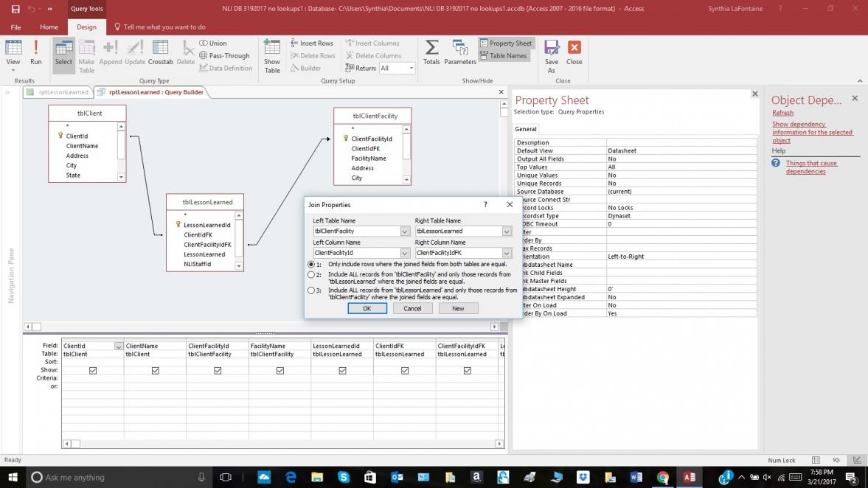Select the rptLessonLearned Query Builder tab
Screen dimensions: 868x488
(x=150, y=92)
